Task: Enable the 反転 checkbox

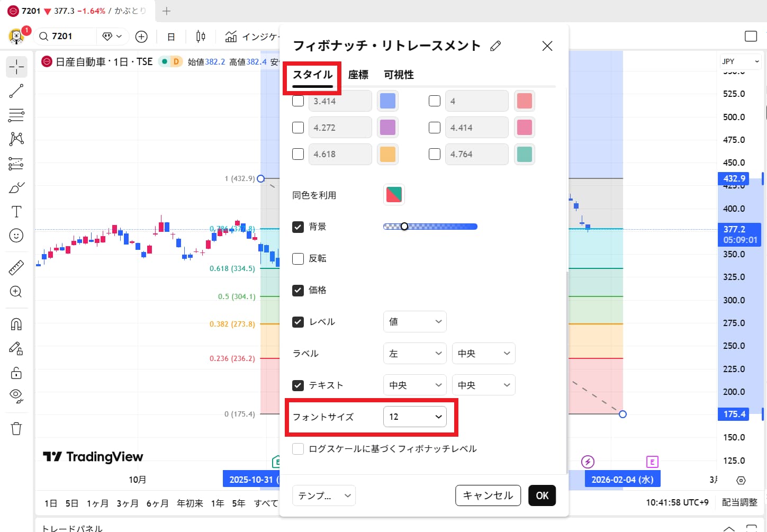Action: click(x=298, y=258)
